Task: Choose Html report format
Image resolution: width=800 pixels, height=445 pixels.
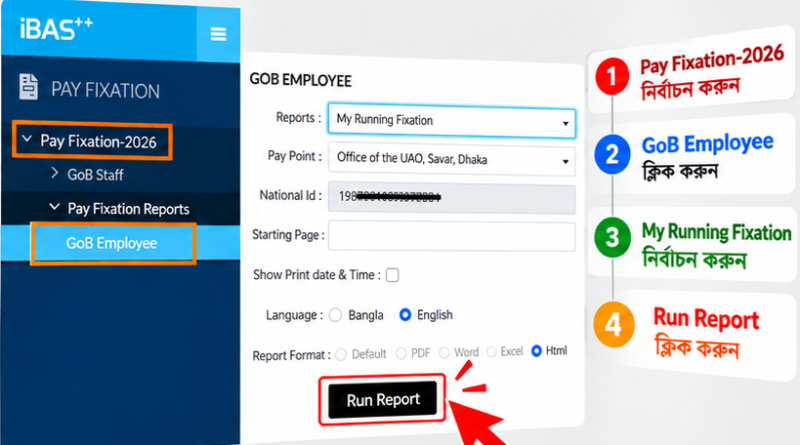Action: point(536,351)
